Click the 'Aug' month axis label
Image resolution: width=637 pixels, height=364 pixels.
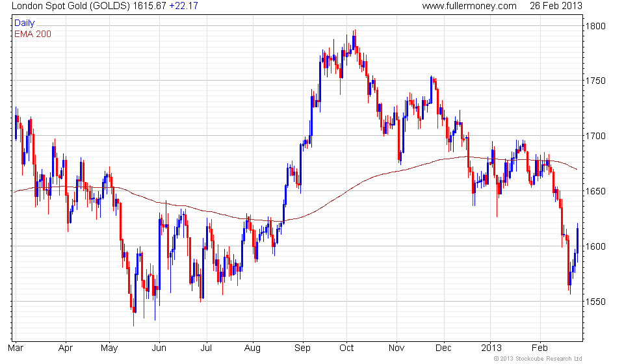click(x=252, y=348)
